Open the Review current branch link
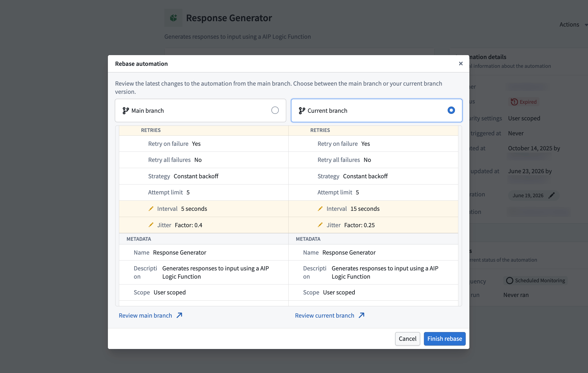 point(330,315)
